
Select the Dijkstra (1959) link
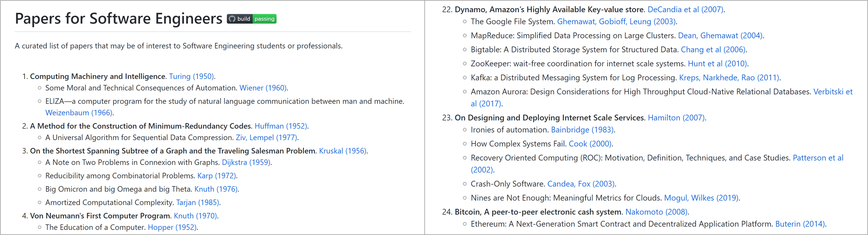[246, 162]
